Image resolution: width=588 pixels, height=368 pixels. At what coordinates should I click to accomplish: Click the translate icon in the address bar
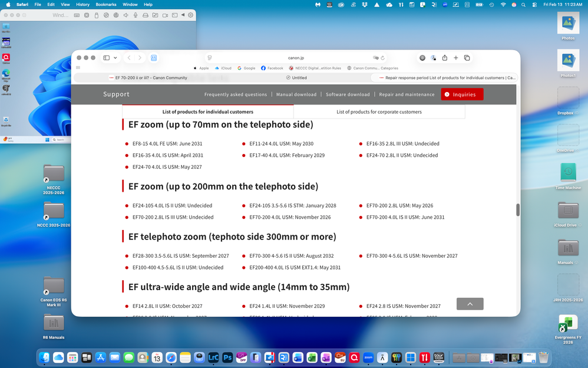pos(375,58)
